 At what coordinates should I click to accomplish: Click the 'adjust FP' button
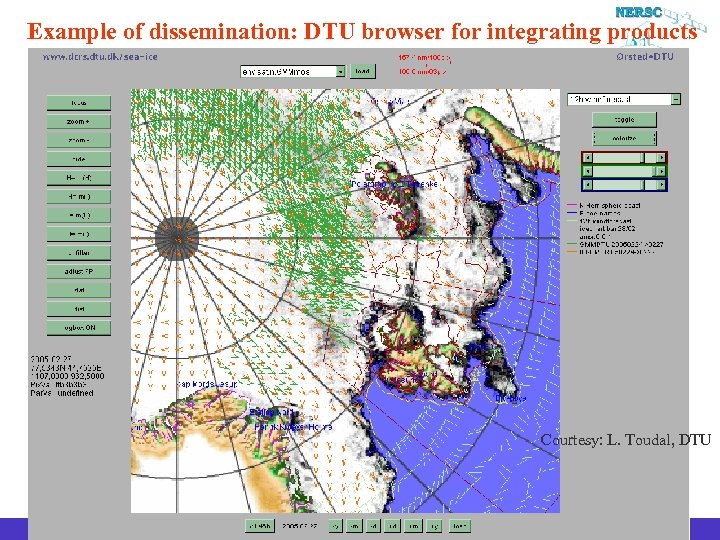click(79, 272)
